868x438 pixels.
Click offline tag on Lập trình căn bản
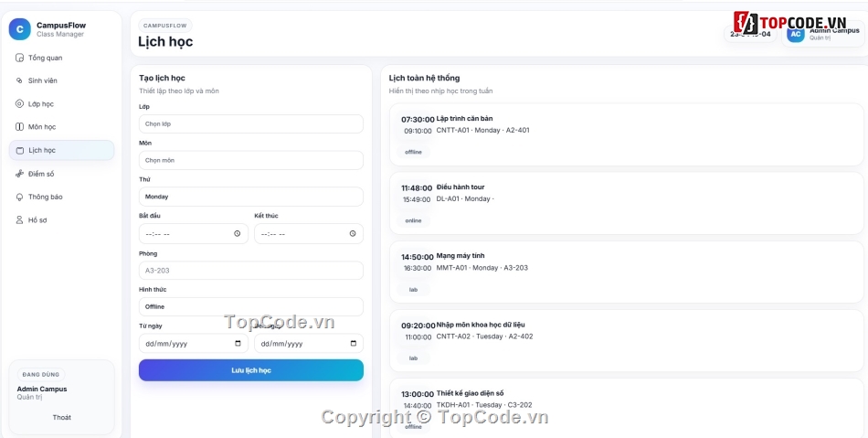(x=413, y=152)
